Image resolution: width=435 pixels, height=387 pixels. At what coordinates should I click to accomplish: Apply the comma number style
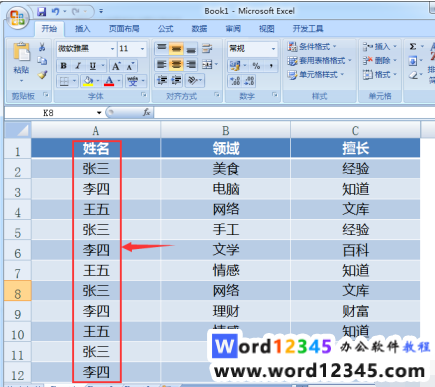[271, 66]
